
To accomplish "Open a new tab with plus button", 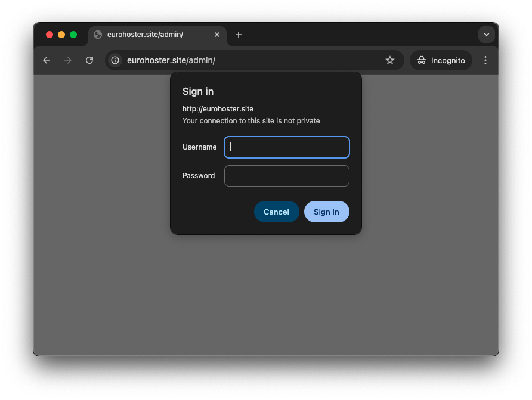I will point(239,35).
